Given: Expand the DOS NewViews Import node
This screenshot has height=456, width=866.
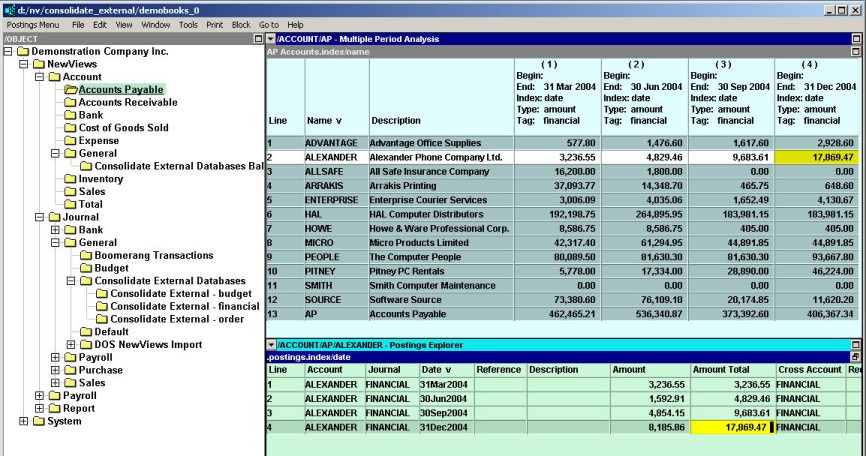Looking at the screenshot, I should 70,345.
